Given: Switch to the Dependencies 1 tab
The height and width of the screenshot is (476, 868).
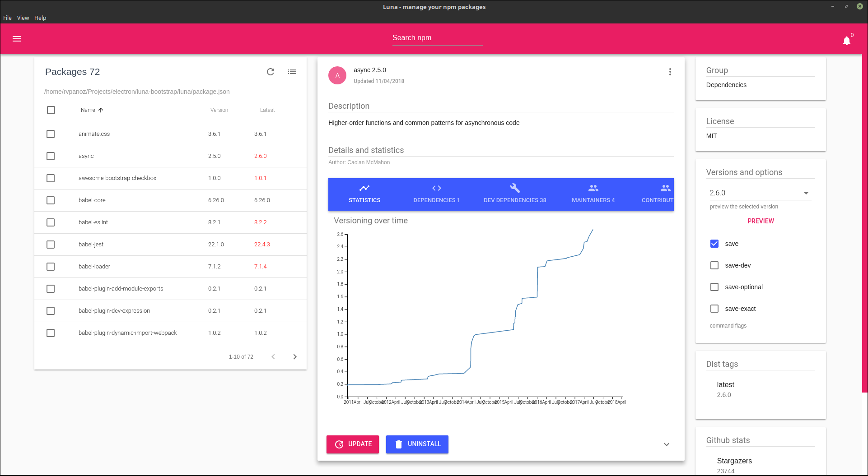Looking at the screenshot, I should tap(437, 194).
